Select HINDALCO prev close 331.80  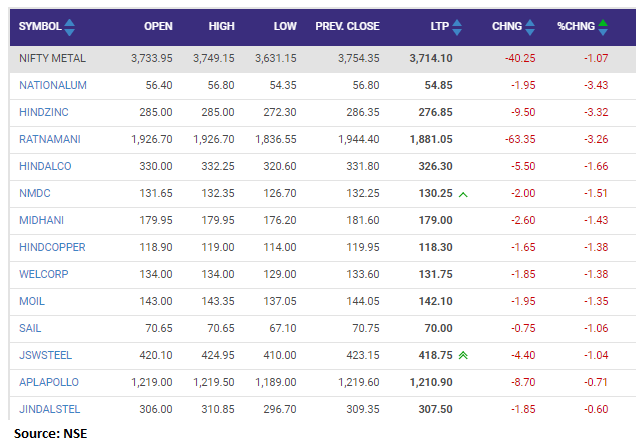363,166
